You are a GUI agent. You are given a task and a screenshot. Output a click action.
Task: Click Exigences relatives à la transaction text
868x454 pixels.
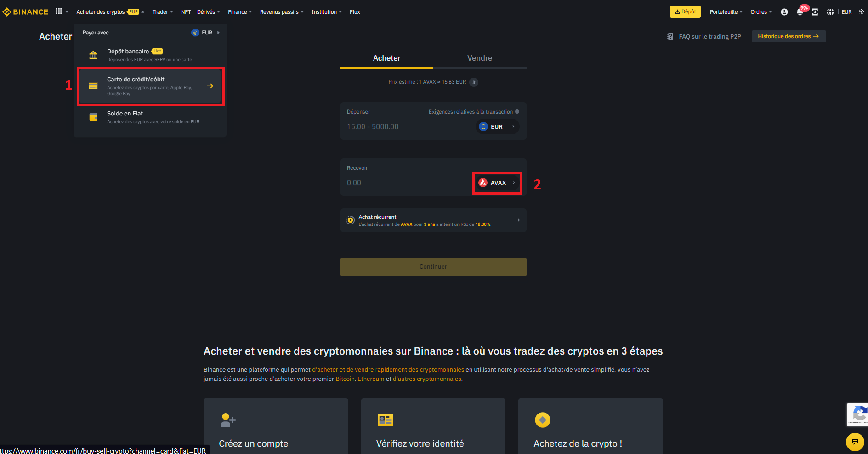pyautogui.click(x=471, y=112)
